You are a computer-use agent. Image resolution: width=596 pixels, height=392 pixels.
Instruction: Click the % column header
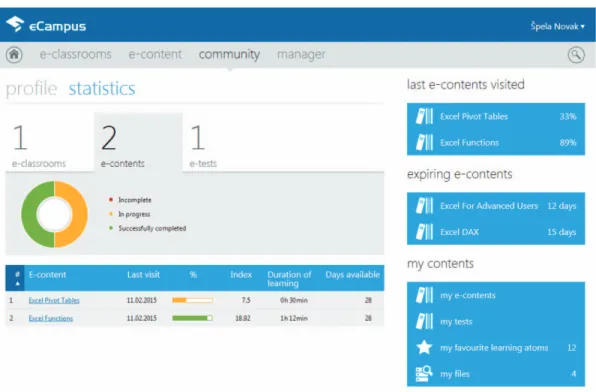pyautogui.click(x=193, y=275)
